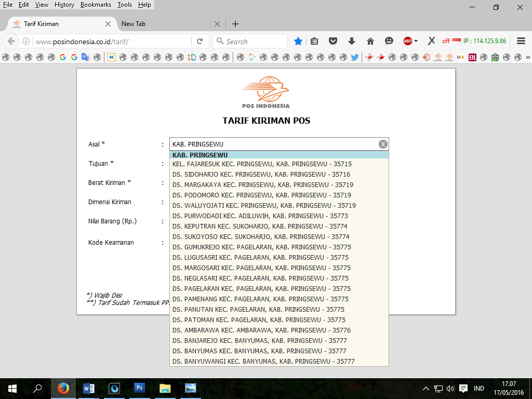The width and height of the screenshot is (532, 399).
Task: Select the bold KAB. PRINGSEWU suggestion
Action: click(279, 155)
